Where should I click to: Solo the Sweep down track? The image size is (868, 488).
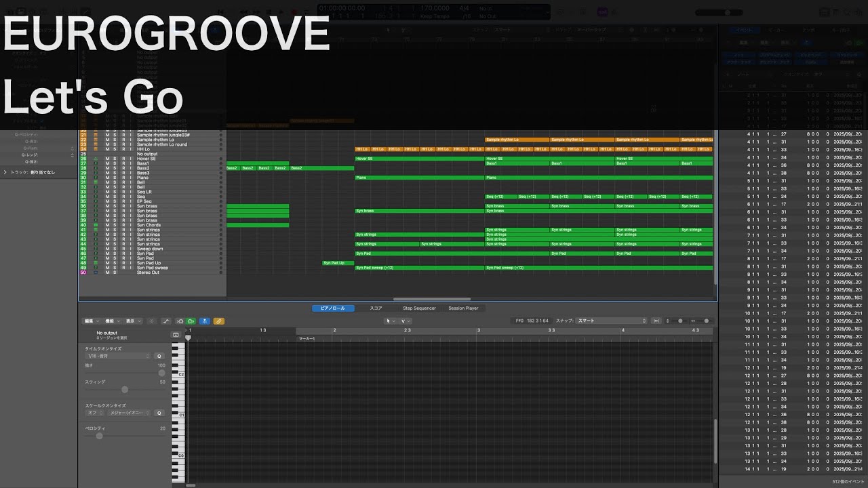pyautogui.click(x=115, y=249)
